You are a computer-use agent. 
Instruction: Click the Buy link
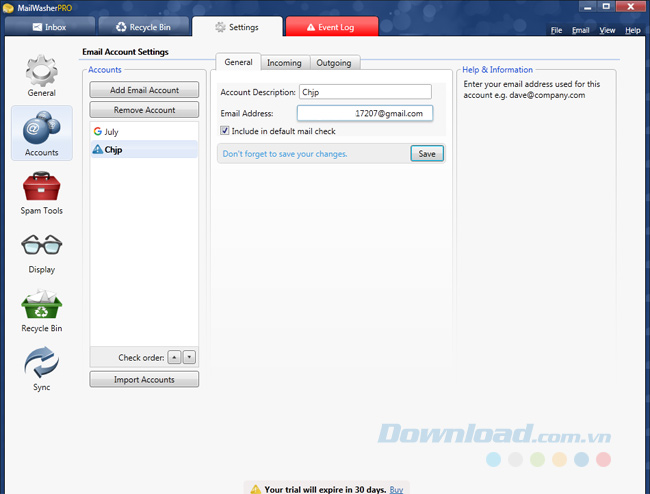(x=396, y=489)
